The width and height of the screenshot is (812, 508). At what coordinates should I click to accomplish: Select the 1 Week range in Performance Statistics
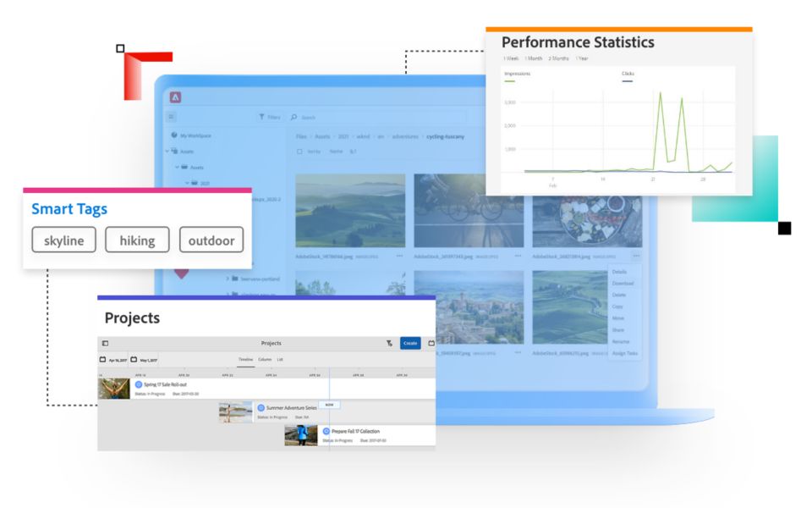511,58
